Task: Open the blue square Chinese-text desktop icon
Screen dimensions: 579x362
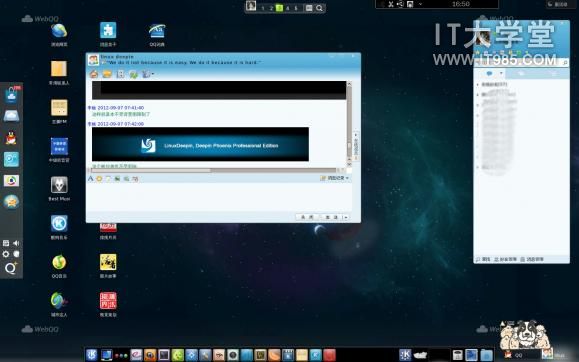Action: click(x=59, y=146)
